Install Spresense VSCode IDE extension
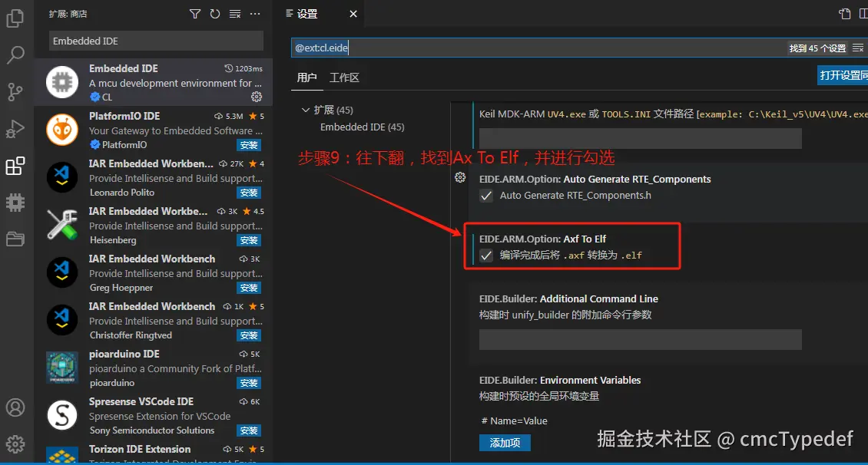868x465 pixels. coord(249,430)
